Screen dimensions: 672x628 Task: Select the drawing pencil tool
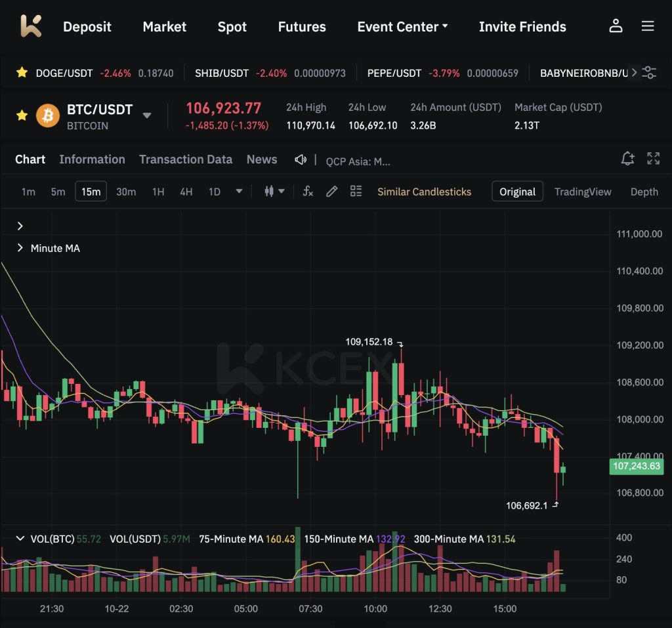331,191
